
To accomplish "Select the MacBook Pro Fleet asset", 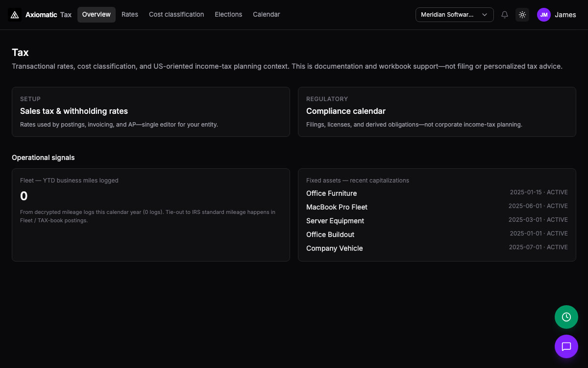I will coord(437,207).
